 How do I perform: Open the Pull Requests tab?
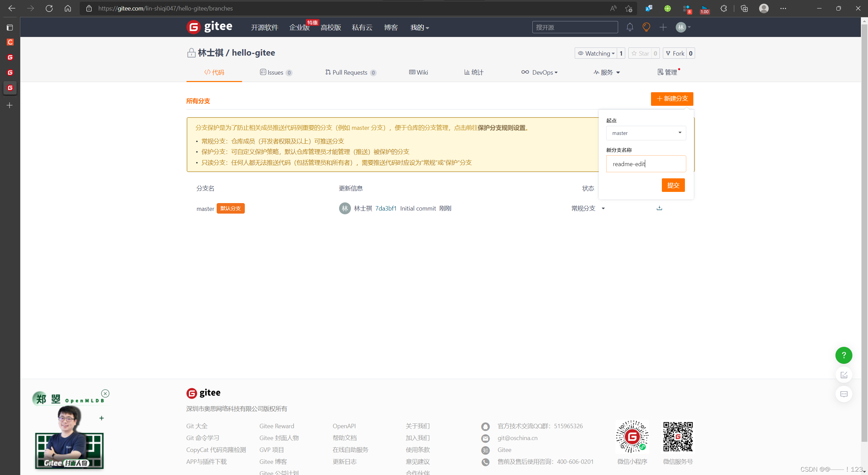tap(350, 72)
